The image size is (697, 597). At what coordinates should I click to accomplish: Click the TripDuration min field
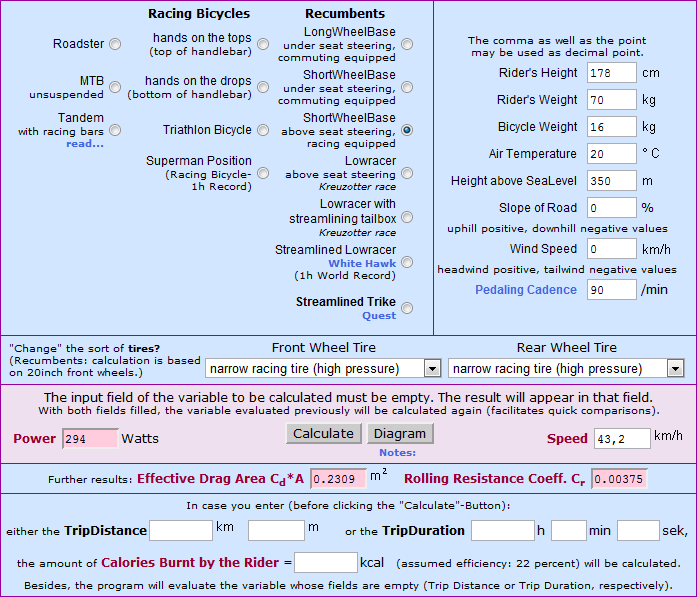(x=569, y=530)
